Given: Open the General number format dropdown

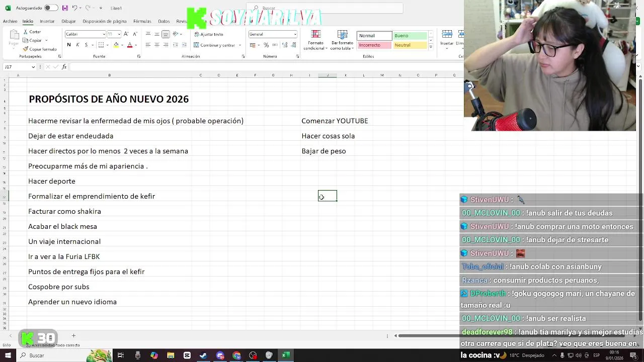Looking at the screenshot, I should [295, 34].
